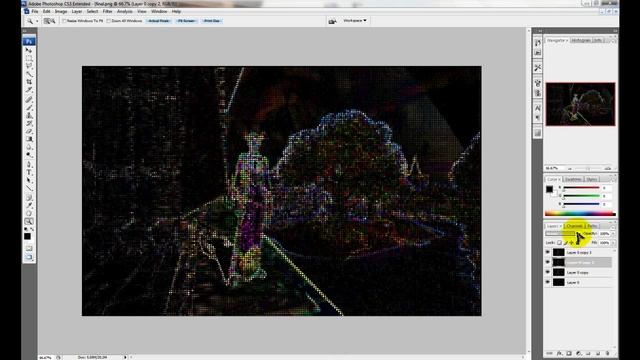Open the Filter menu
This screenshot has width=640, height=360.
point(107,11)
